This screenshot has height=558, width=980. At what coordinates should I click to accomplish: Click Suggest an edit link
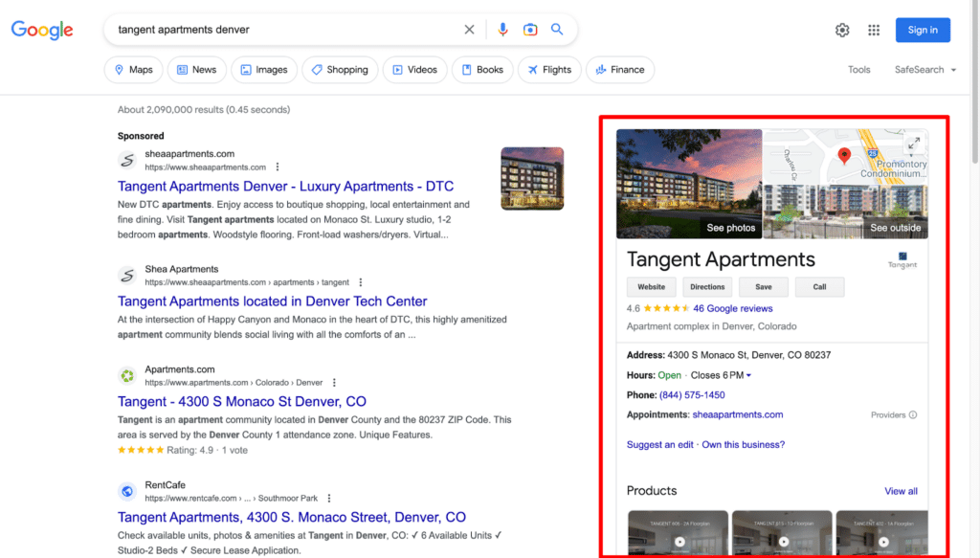click(660, 444)
